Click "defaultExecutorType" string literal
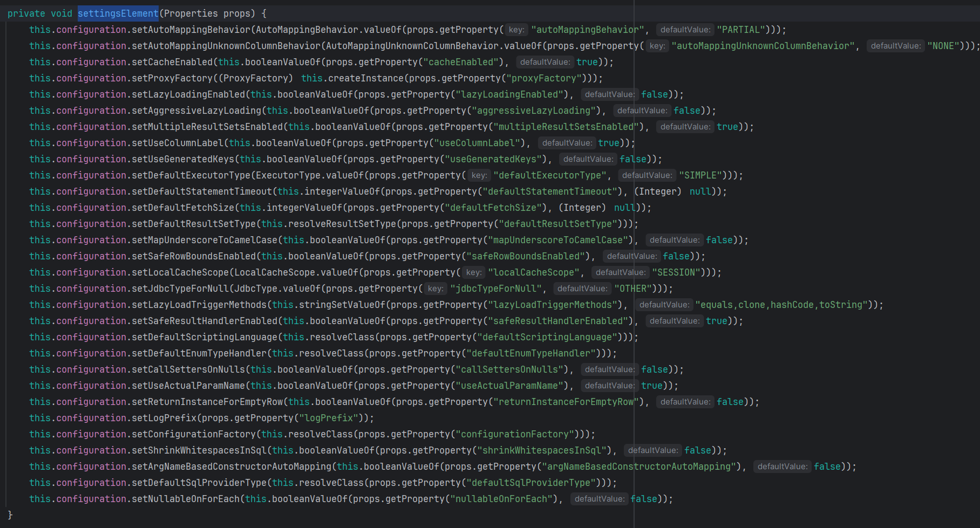The height and width of the screenshot is (528, 980). click(x=550, y=175)
